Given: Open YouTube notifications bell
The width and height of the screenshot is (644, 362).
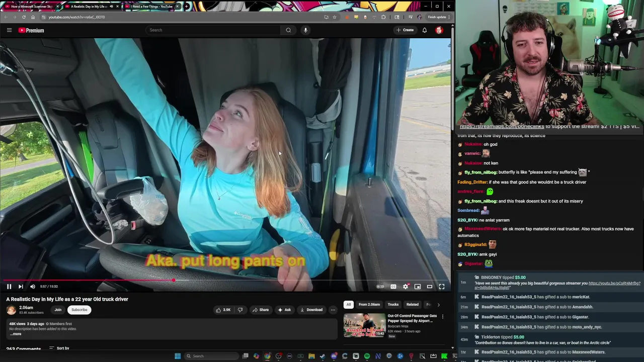Looking at the screenshot, I should (424, 30).
